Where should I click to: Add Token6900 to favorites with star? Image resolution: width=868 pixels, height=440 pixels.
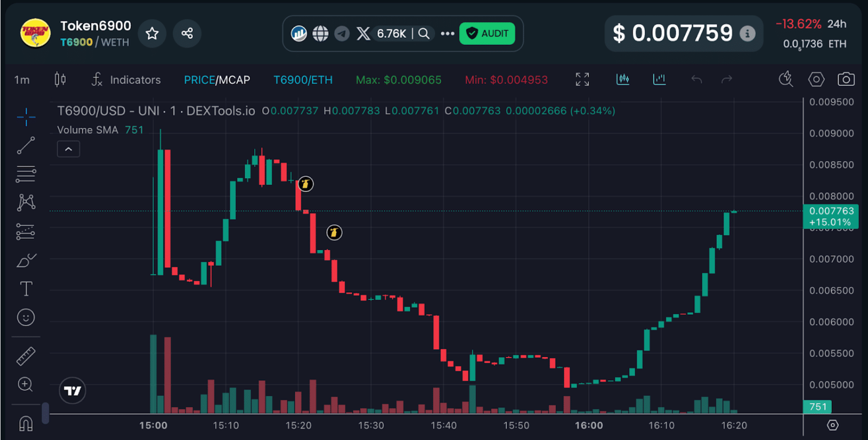pyautogui.click(x=152, y=34)
